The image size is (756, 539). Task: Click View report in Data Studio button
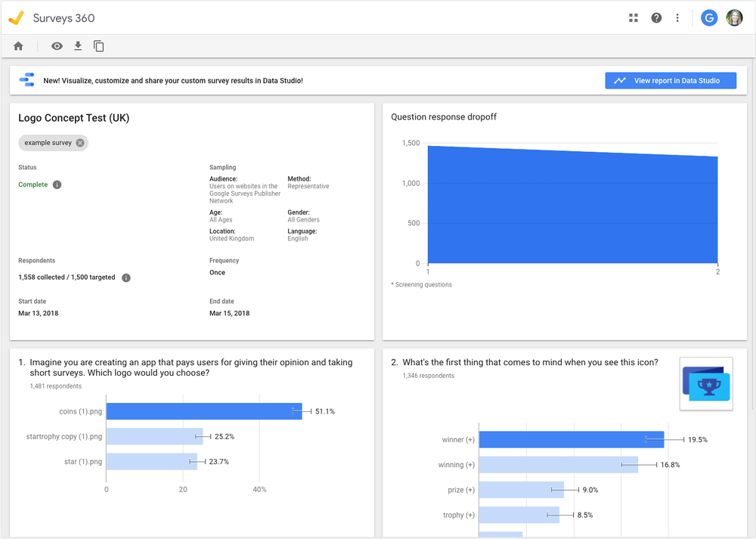point(671,80)
